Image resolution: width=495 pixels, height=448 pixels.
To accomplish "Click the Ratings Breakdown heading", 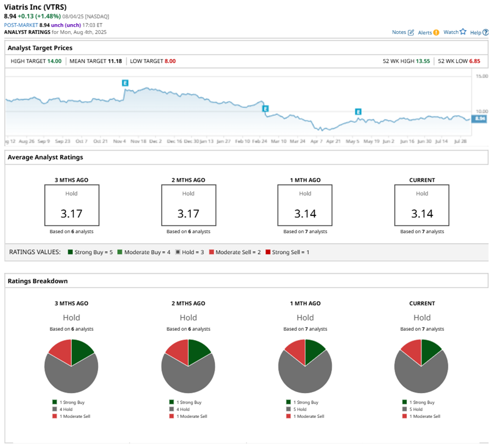I will (x=38, y=281).
